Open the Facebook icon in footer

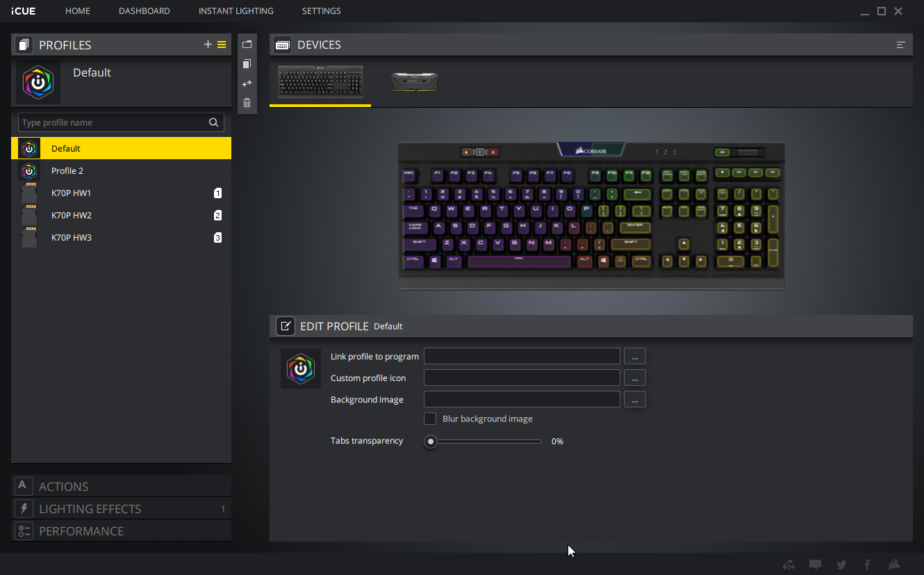[867, 565]
